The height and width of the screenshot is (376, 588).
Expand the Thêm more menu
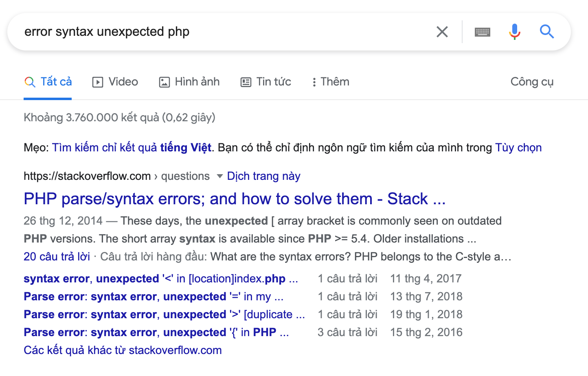click(x=331, y=82)
